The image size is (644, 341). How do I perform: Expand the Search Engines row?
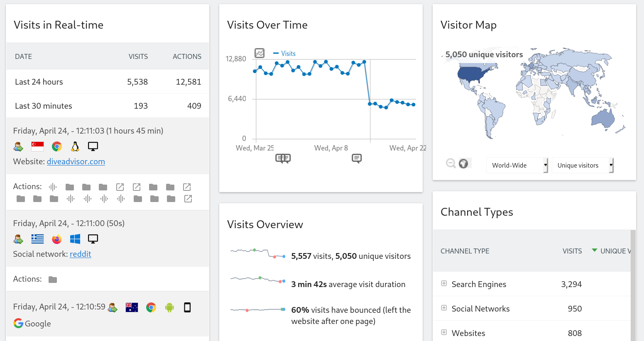[444, 284]
